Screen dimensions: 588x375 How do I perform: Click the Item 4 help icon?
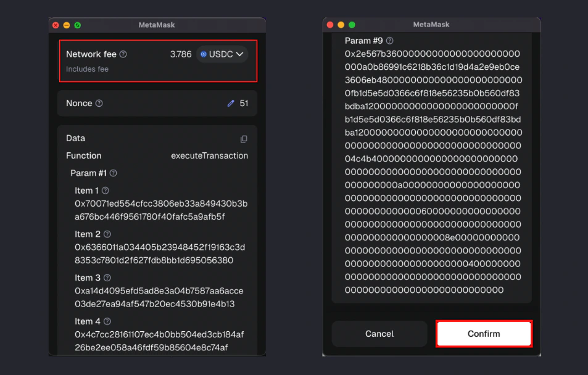pyautogui.click(x=107, y=321)
